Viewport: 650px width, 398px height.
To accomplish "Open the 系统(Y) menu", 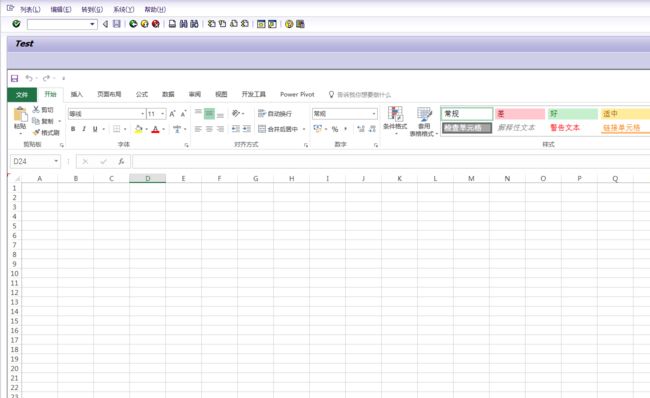I will tap(124, 9).
